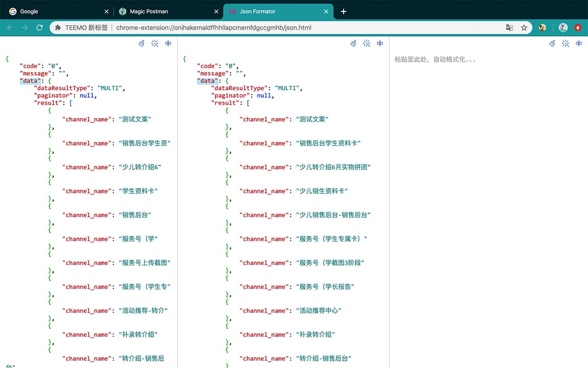The width and height of the screenshot is (588, 368).
Task: Bookmark this page with the star icon
Action: click(x=524, y=28)
